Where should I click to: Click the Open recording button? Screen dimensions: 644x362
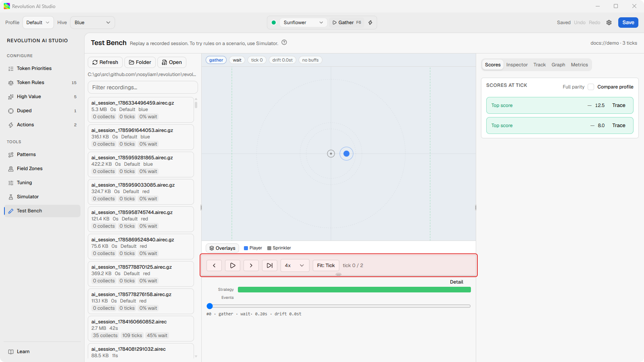pyautogui.click(x=172, y=62)
